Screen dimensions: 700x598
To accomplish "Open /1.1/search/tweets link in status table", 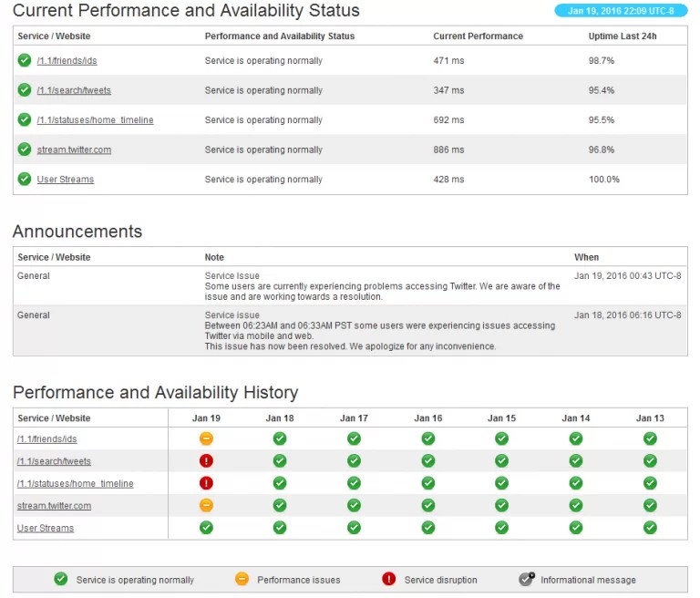I will (x=74, y=90).
